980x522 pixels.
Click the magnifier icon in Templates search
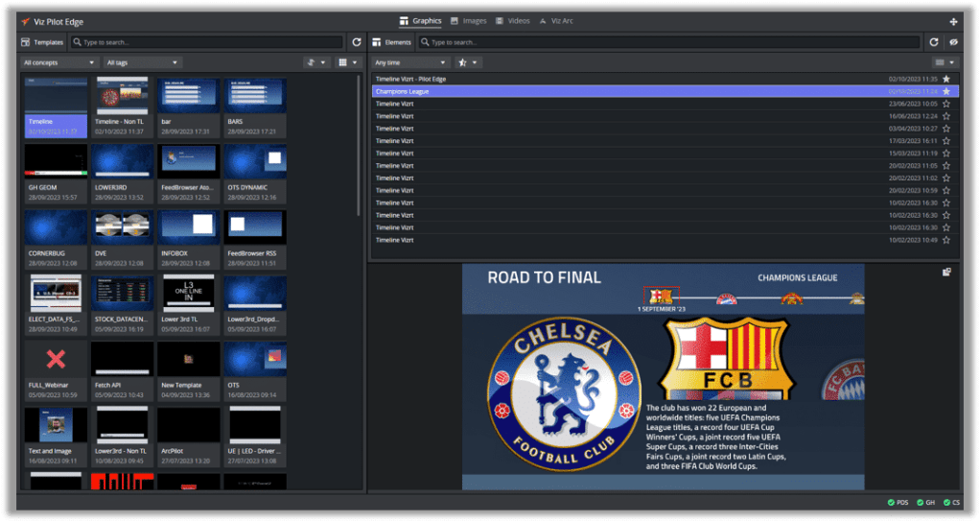pos(77,42)
